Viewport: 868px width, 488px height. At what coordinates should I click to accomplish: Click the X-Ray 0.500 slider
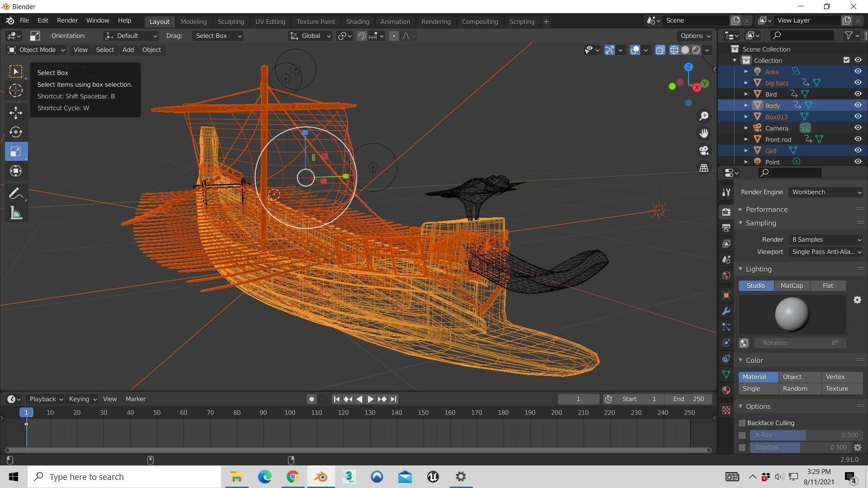(806, 436)
